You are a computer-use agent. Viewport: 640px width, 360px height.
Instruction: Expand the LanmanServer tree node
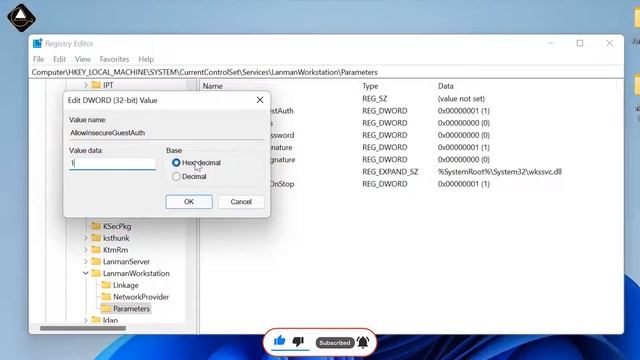[86, 262]
